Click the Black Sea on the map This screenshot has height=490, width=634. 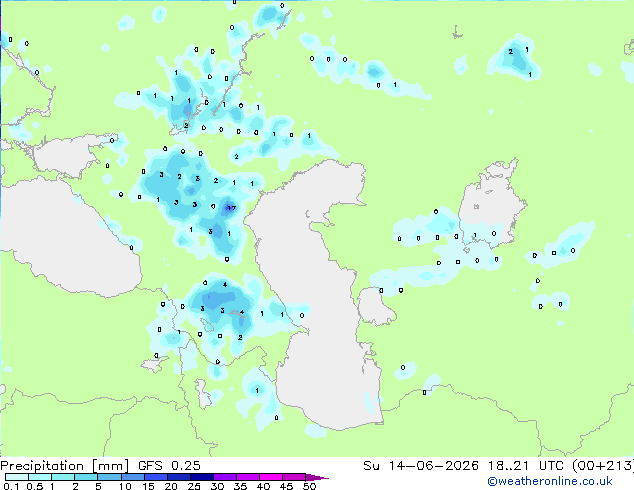click(x=69, y=243)
